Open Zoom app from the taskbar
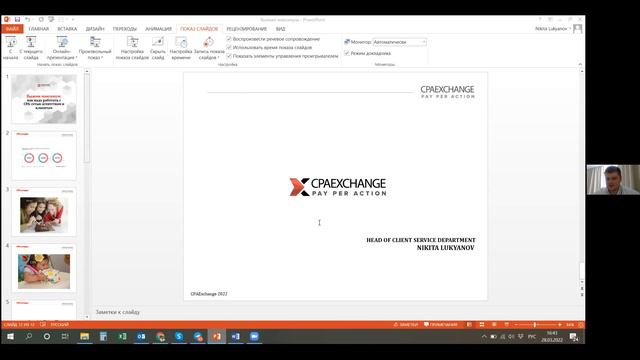Viewport: 640px width, 360px height. tap(254, 336)
